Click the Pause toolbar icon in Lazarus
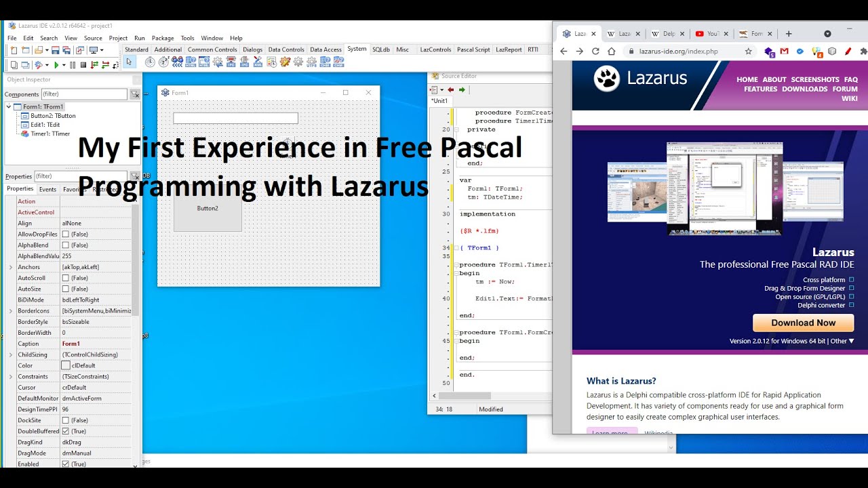 (x=73, y=65)
